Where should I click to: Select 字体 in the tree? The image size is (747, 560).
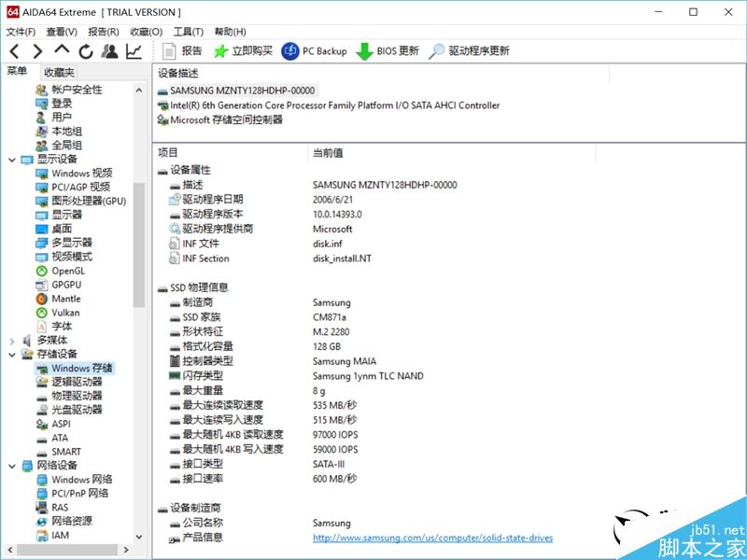54,326
